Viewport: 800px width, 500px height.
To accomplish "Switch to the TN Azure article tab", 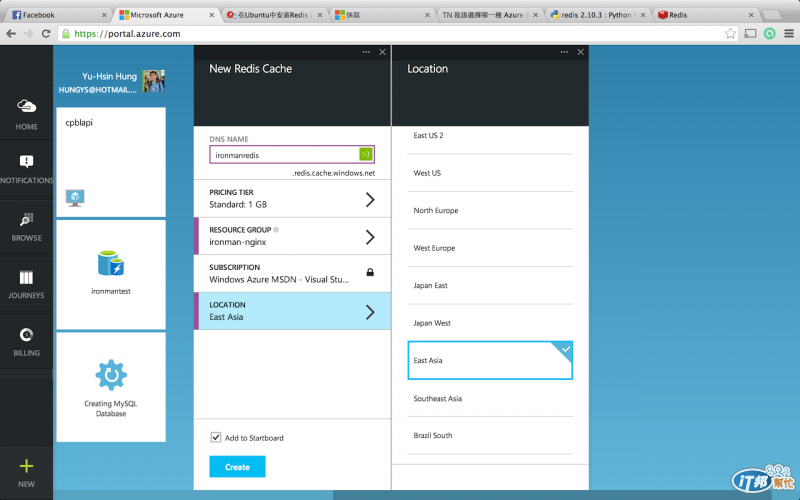I will coord(490,15).
